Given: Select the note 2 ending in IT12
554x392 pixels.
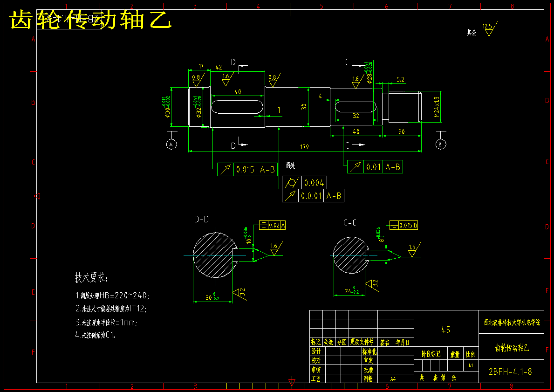Looking at the screenshot, I should click(111, 309).
